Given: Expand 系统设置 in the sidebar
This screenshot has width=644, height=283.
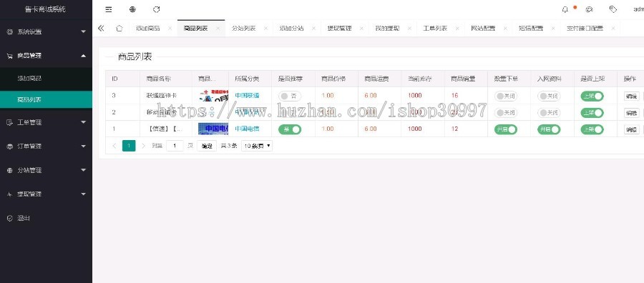Looking at the screenshot, I should tap(46, 31).
